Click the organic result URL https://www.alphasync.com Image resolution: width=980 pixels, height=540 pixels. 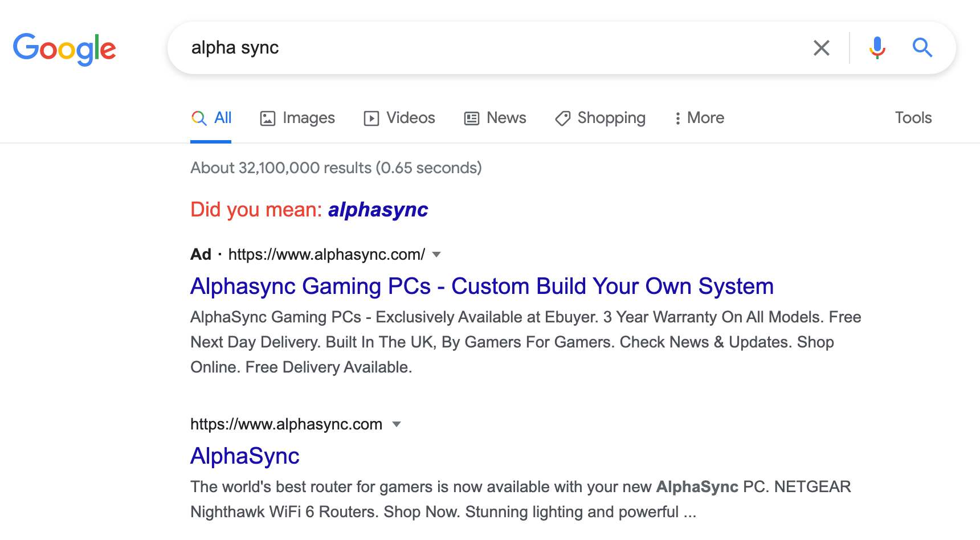point(286,424)
